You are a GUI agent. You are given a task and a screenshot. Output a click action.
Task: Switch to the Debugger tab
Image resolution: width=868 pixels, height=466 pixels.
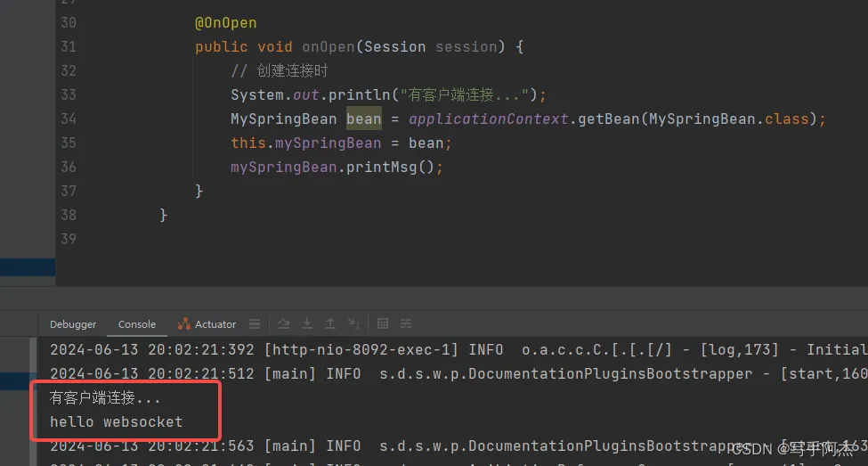[x=72, y=324]
